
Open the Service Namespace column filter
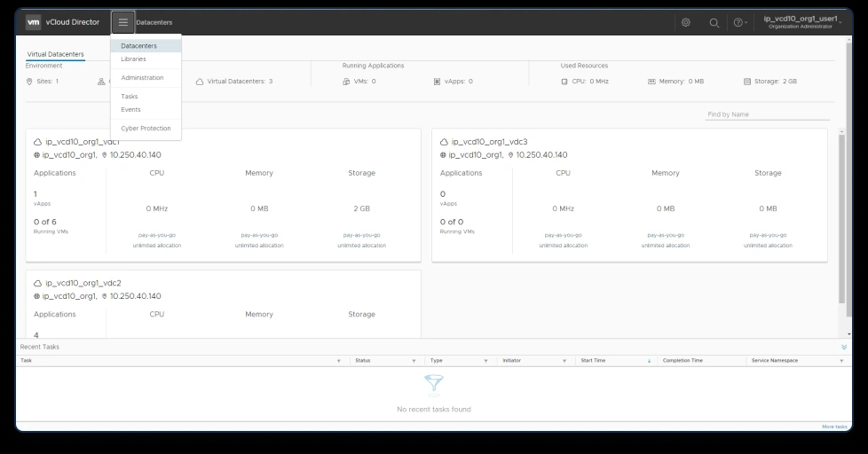(x=841, y=361)
